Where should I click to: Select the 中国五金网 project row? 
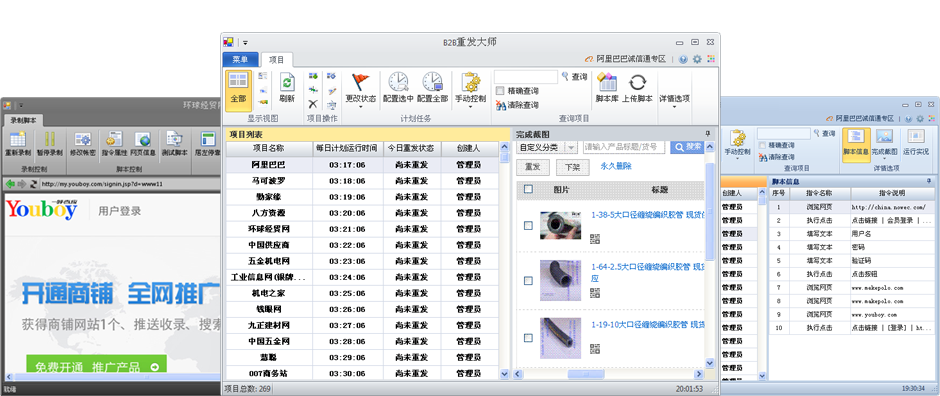362,341
